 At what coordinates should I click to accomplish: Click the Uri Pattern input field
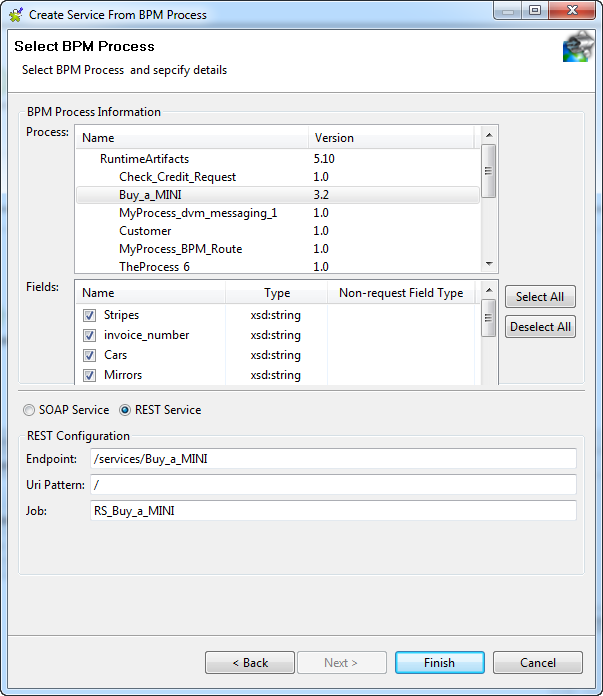[x=333, y=485]
